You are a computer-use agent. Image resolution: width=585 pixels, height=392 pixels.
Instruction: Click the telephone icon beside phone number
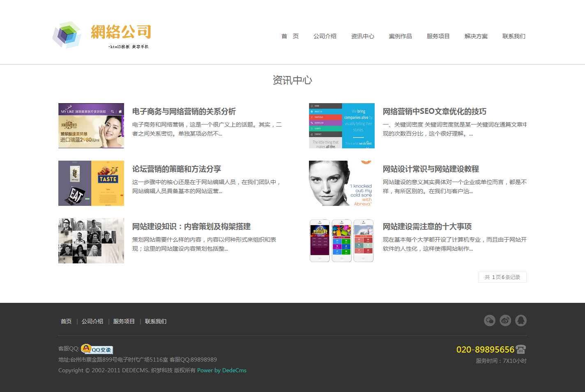(521, 349)
